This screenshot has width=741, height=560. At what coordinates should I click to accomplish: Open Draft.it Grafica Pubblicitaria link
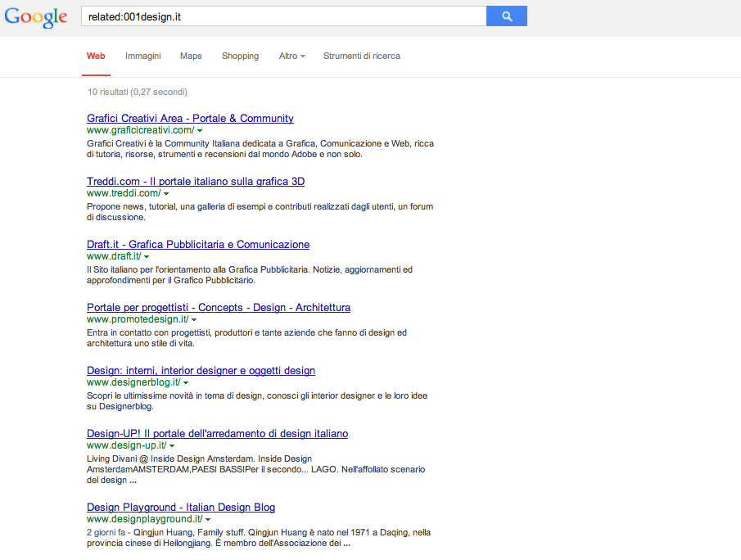coord(198,244)
